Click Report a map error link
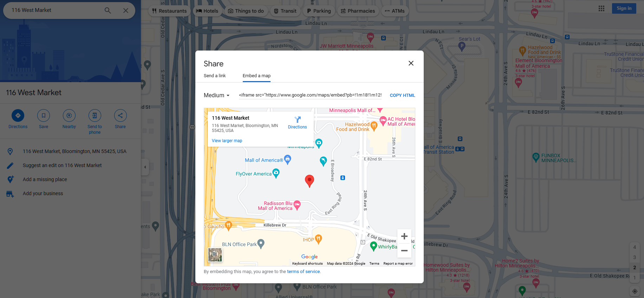The image size is (644, 298). pyautogui.click(x=398, y=264)
